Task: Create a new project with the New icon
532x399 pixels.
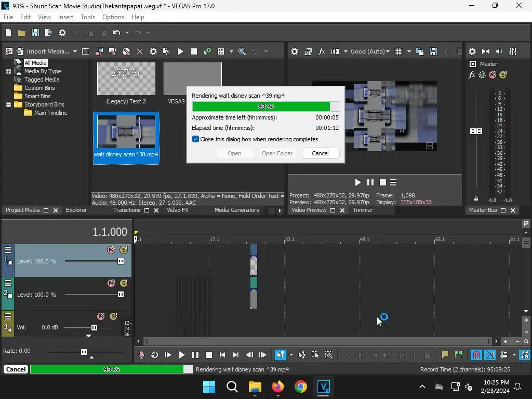Action: coord(8,33)
